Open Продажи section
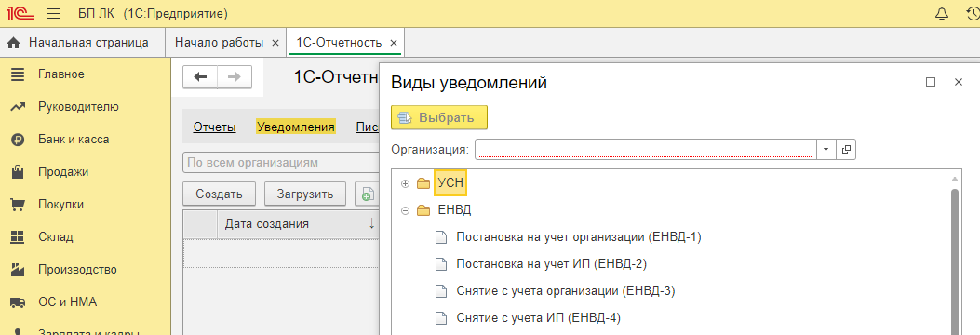980x335 pixels. click(63, 172)
